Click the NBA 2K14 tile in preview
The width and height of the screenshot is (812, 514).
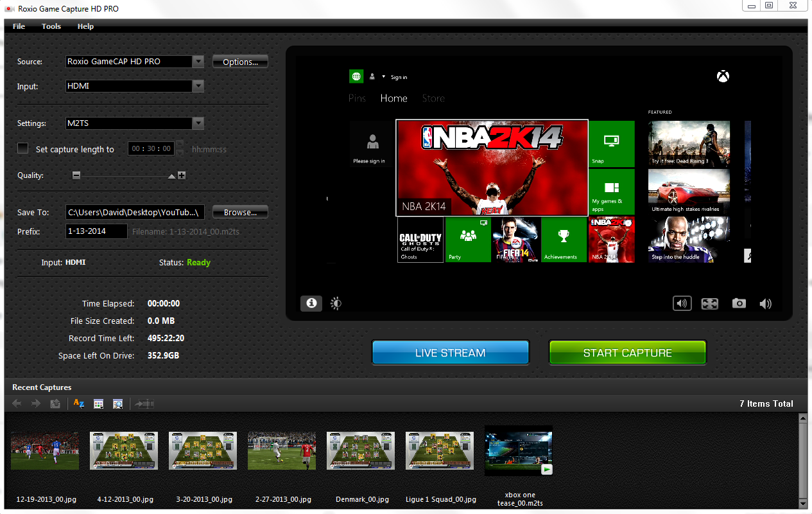point(492,168)
